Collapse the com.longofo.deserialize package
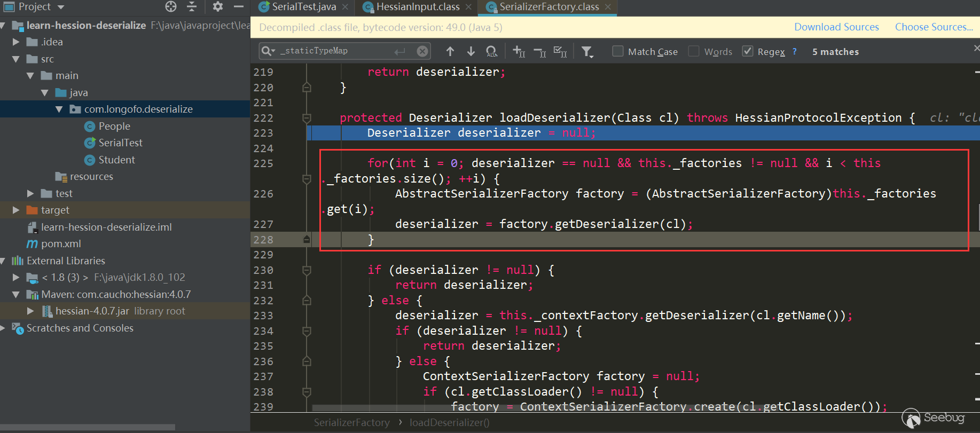The width and height of the screenshot is (980, 433). click(59, 109)
